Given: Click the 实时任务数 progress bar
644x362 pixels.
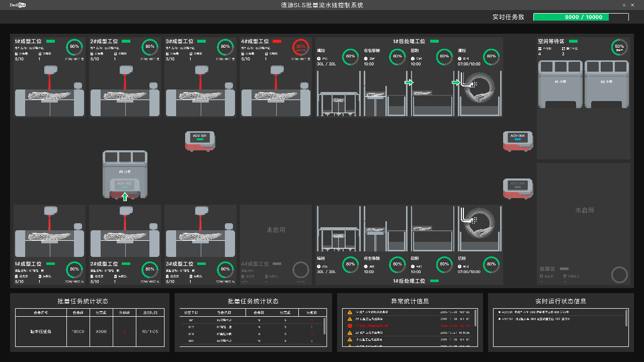Looking at the screenshot, I should pyautogui.click(x=581, y=17).
